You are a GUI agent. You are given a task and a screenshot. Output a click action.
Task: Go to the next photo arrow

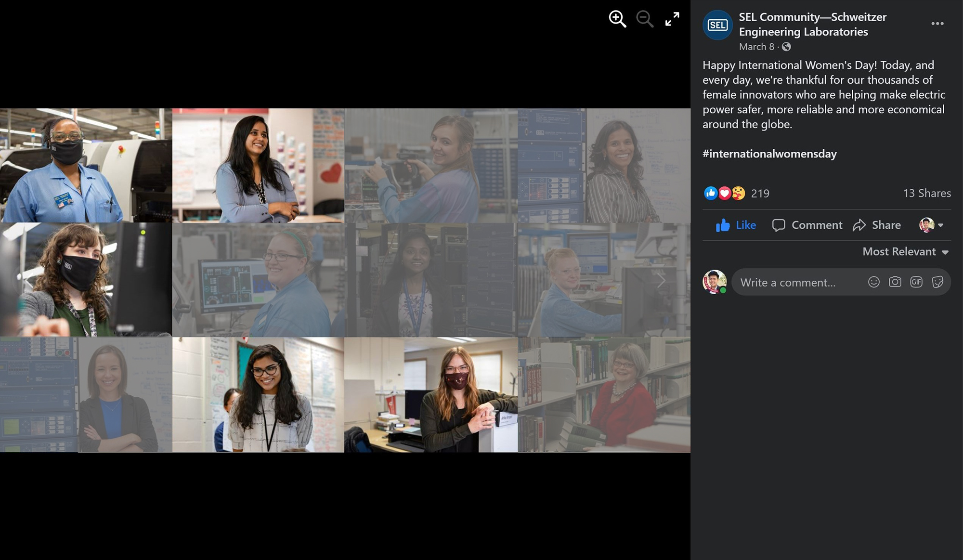tap(661, 280)
